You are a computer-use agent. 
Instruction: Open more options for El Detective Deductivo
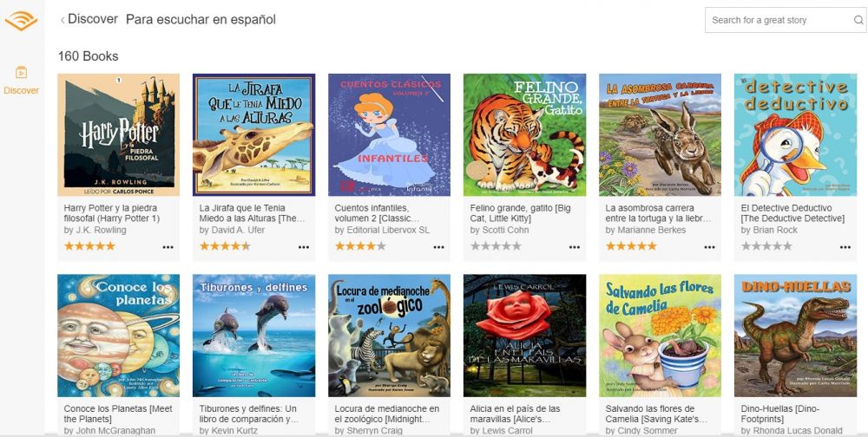click(845, 247)
